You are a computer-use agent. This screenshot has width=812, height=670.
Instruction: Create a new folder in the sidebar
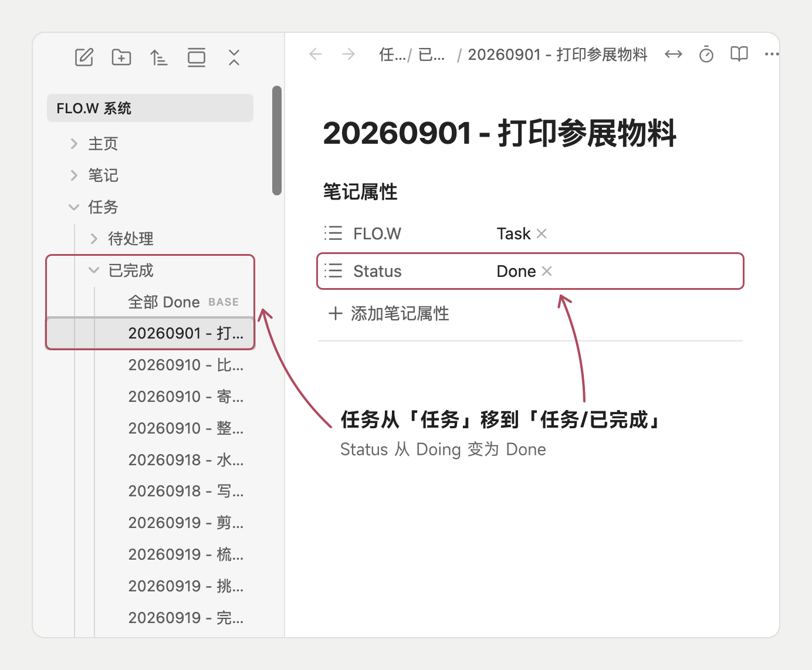(x=121, y=57)
